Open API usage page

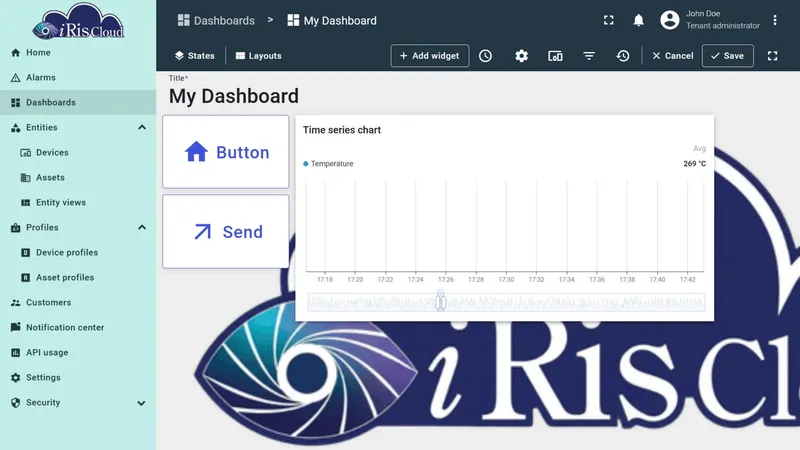(78, 353)
